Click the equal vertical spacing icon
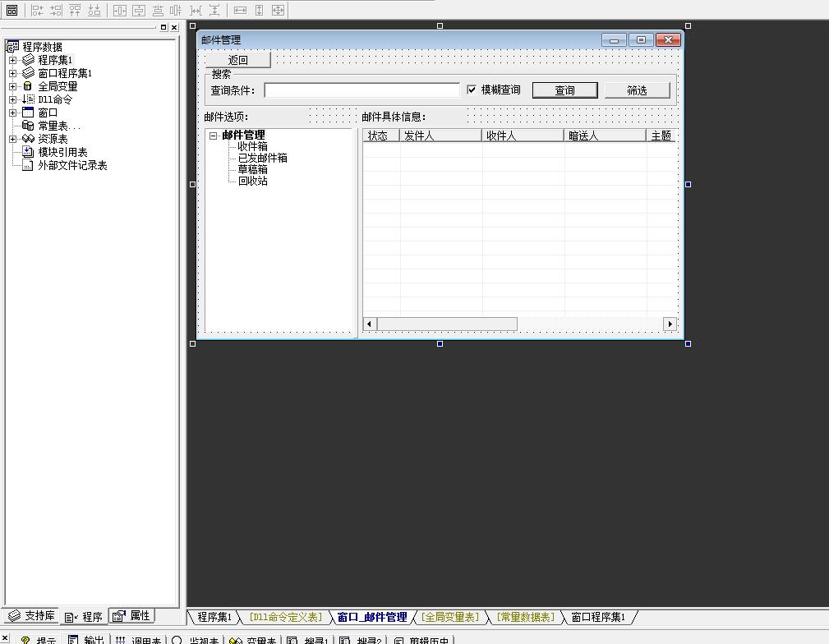 pos(214,10)
